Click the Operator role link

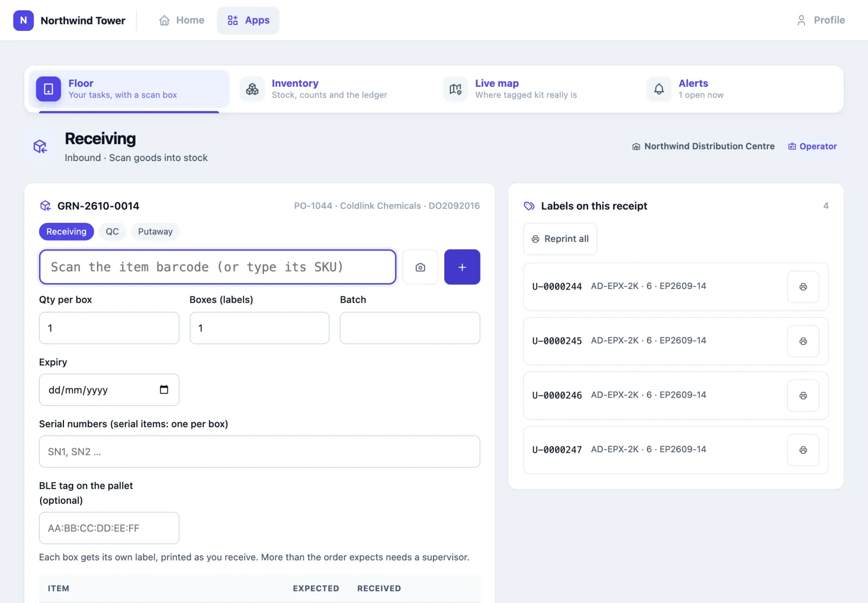pos(812,146)
